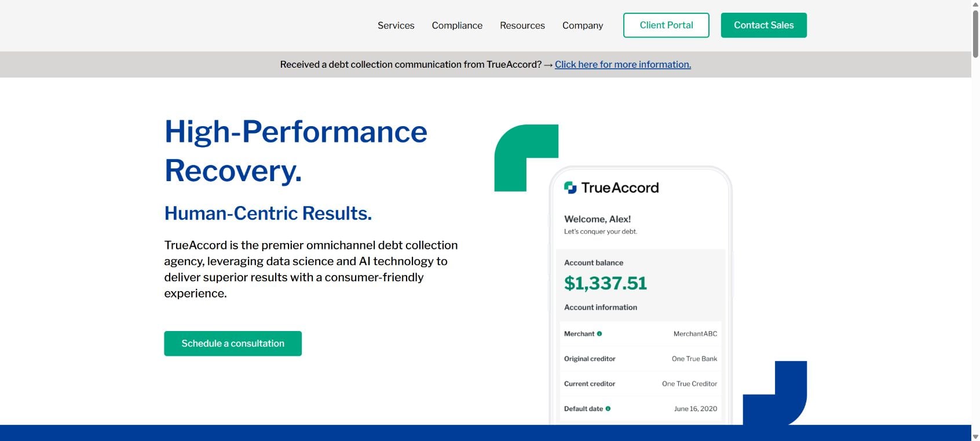
Task: Click the 'Human-Centric Results.' subheading
Action: [268, 213]
